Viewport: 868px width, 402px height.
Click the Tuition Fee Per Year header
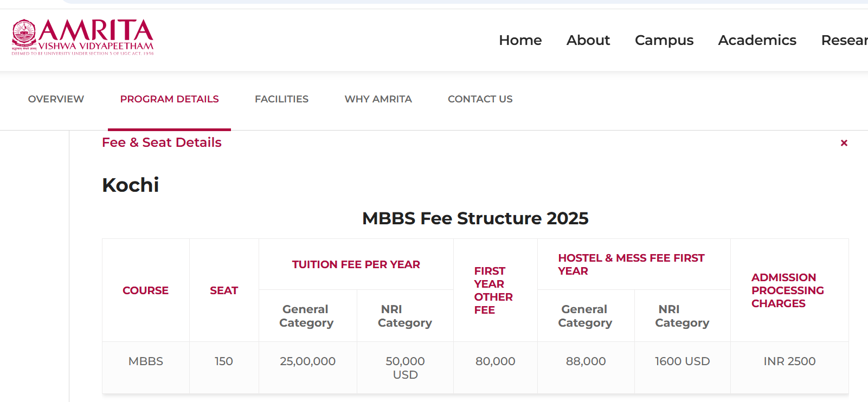click(x=356, y=264)
